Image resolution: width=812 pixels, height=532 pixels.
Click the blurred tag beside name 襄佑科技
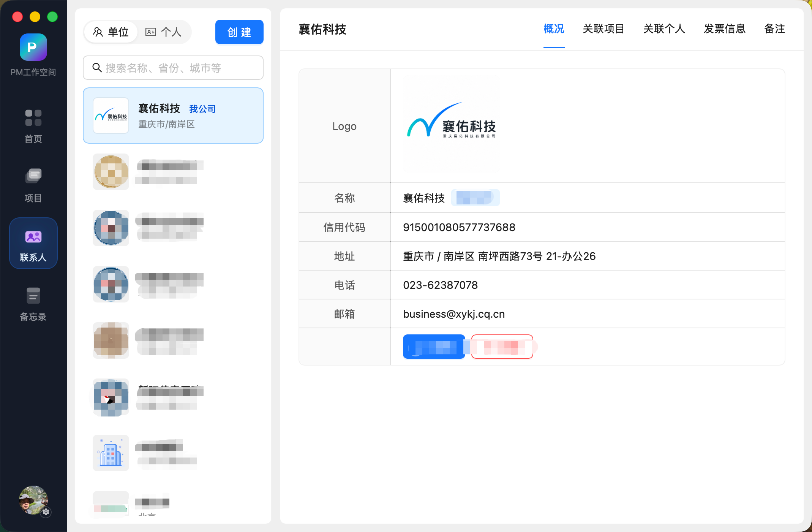tap(475, 198)
